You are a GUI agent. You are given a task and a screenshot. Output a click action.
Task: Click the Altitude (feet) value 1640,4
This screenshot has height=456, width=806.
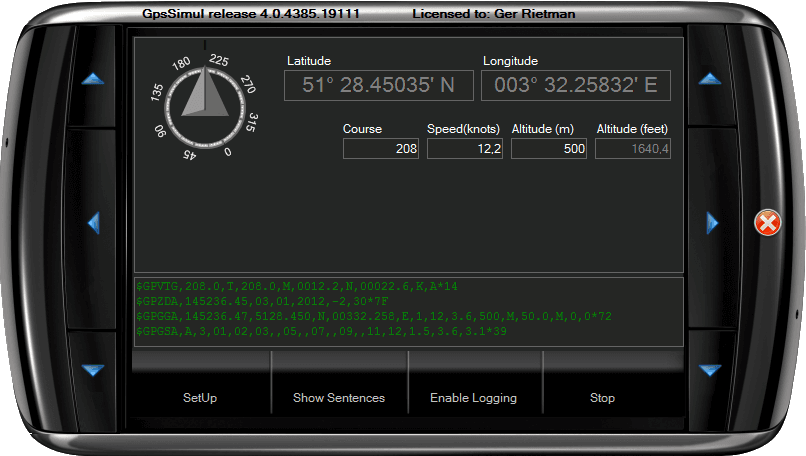click(633, 149)
